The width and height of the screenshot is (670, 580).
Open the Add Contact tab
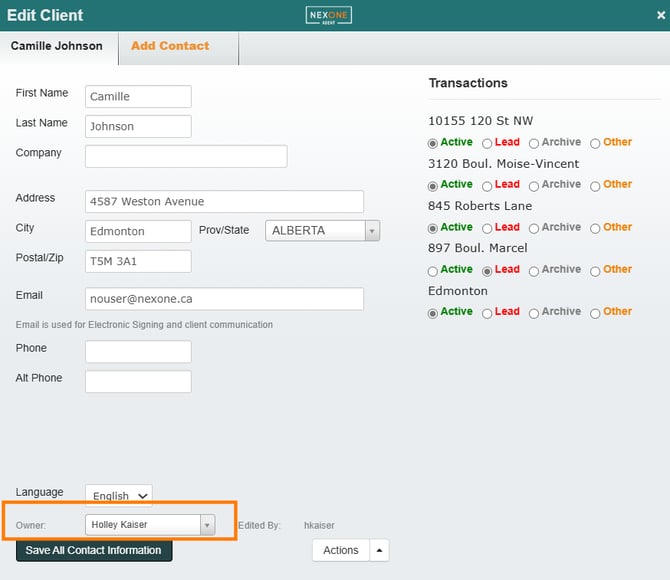tap(170, 46)
